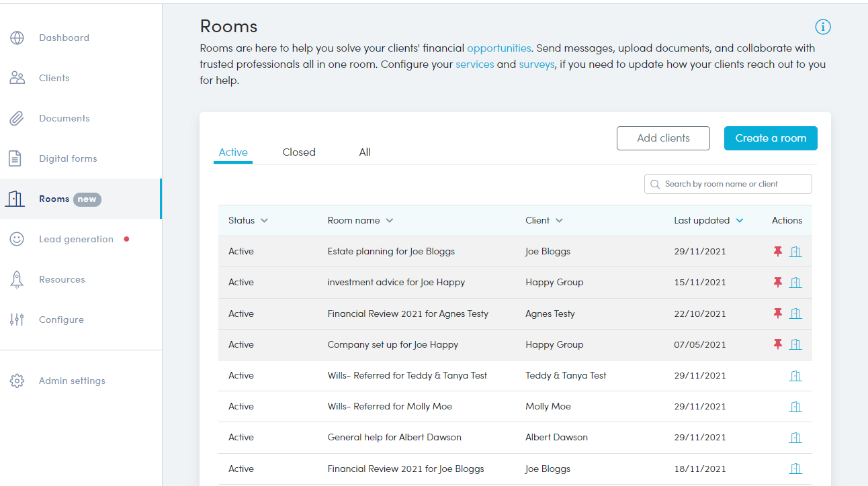Unpin the Financial Review 2021 for Agnes Testy room
The image size is (868, 486).
point(778,313)
